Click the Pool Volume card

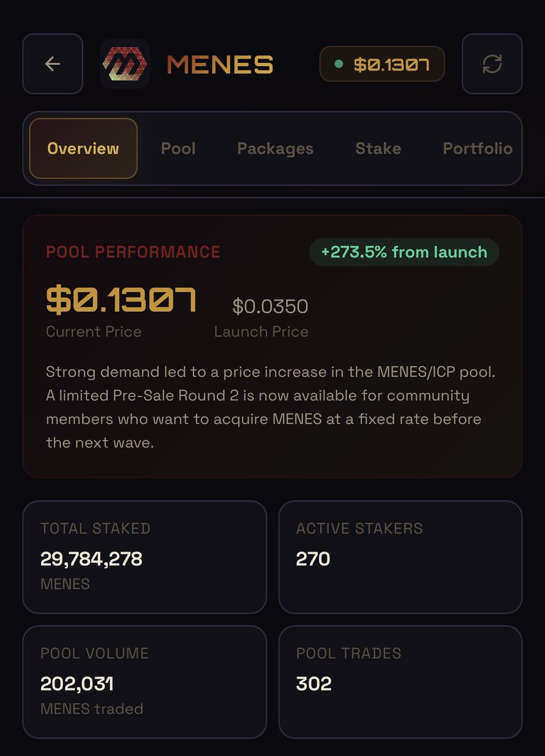[x=144, y=682]
